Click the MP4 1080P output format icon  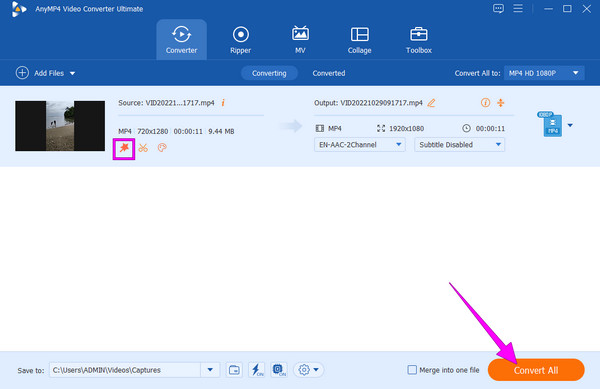(x=550, y=124)
